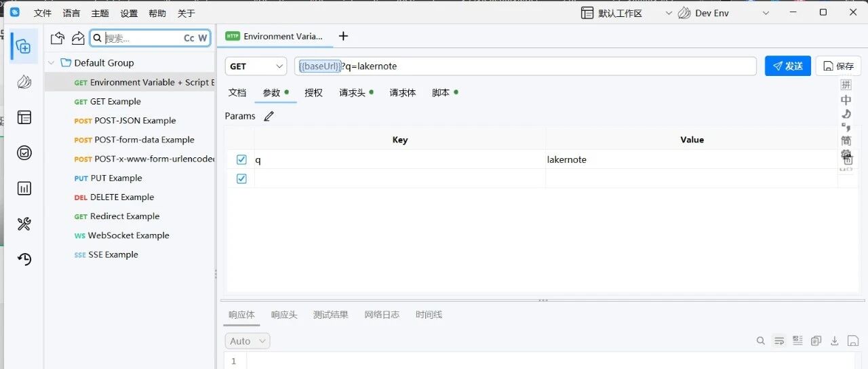Open the GET method dropdown
The width and height of the screenshot is (868, 369).
coord(256,66)
